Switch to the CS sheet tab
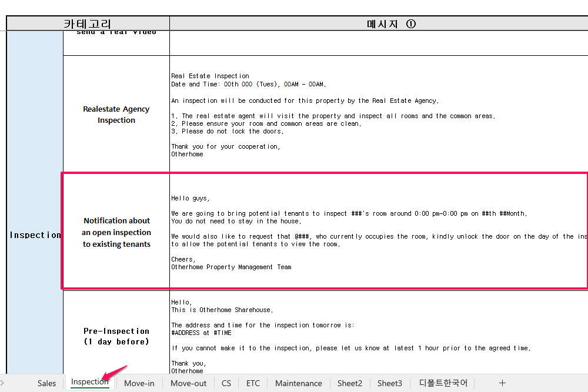This screenshot has height=392, width=588. (226, 383)
